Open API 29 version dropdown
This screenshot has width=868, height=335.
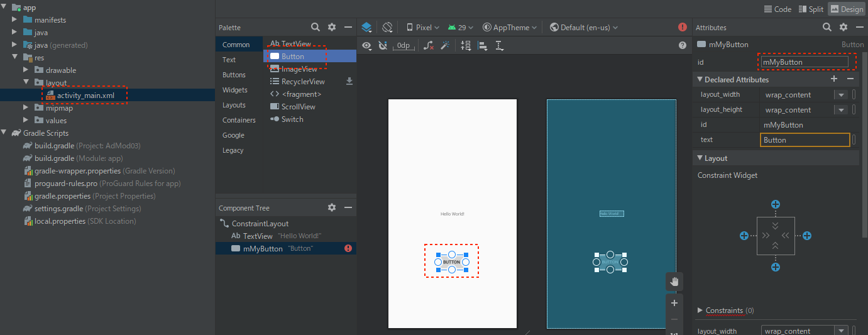(x=461, y=27)
